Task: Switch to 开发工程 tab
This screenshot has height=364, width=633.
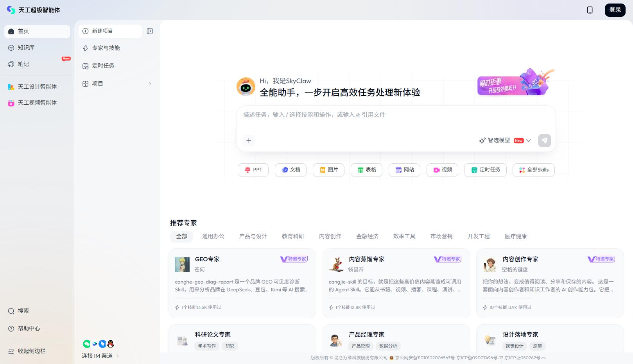Action: pos(479,236)
